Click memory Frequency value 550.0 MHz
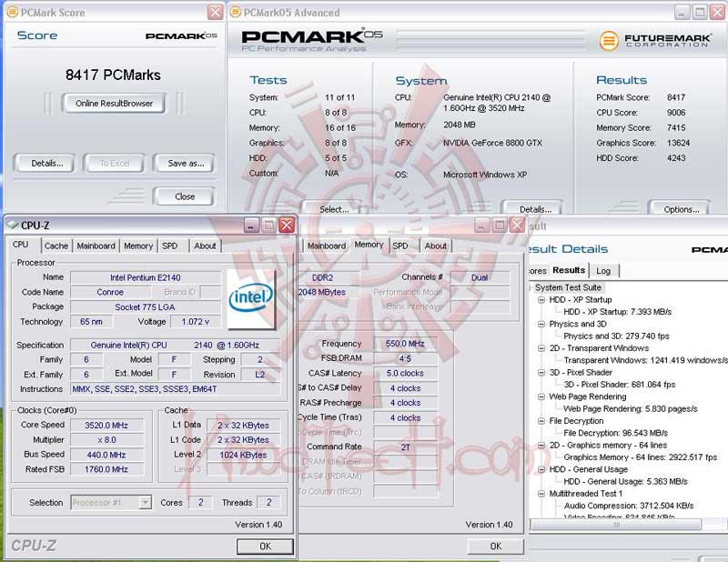 [405, 344]
